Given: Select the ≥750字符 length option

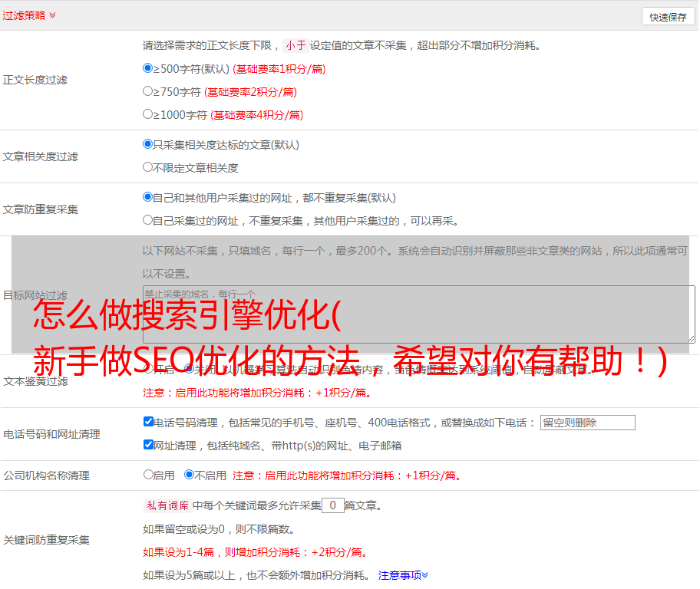Looking at the screenshot, I should click(148, 91).
